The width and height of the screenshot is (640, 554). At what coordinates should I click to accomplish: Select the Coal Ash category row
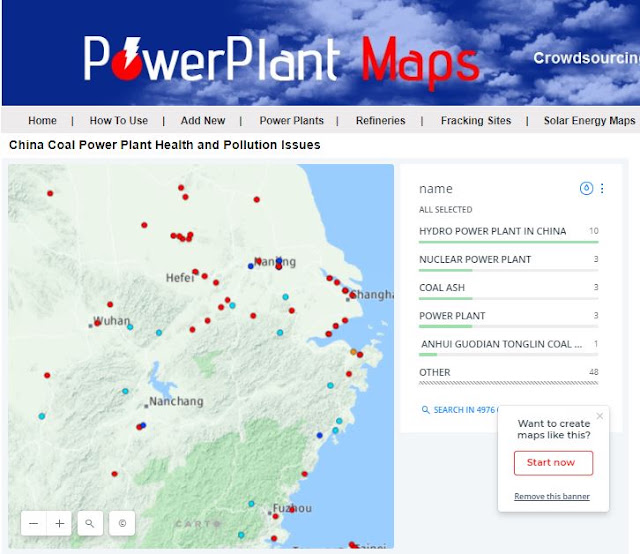(509, 290)
